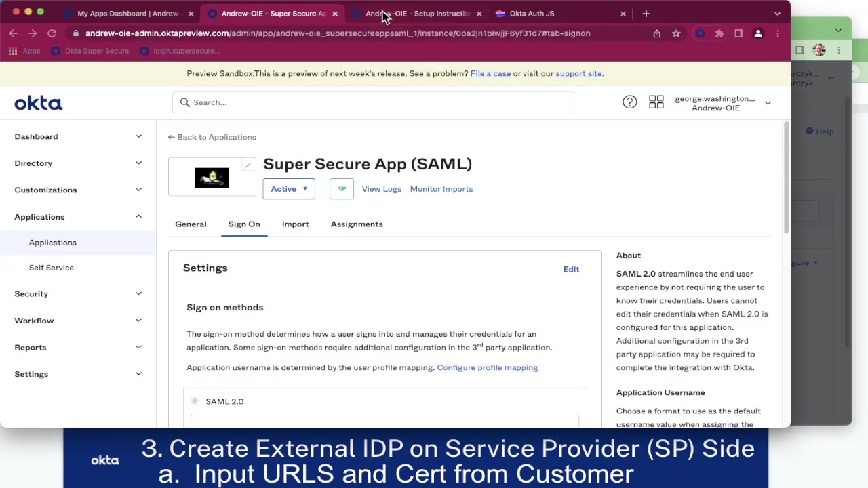
Task: Go forward in browser history
Action: (32, 33)
